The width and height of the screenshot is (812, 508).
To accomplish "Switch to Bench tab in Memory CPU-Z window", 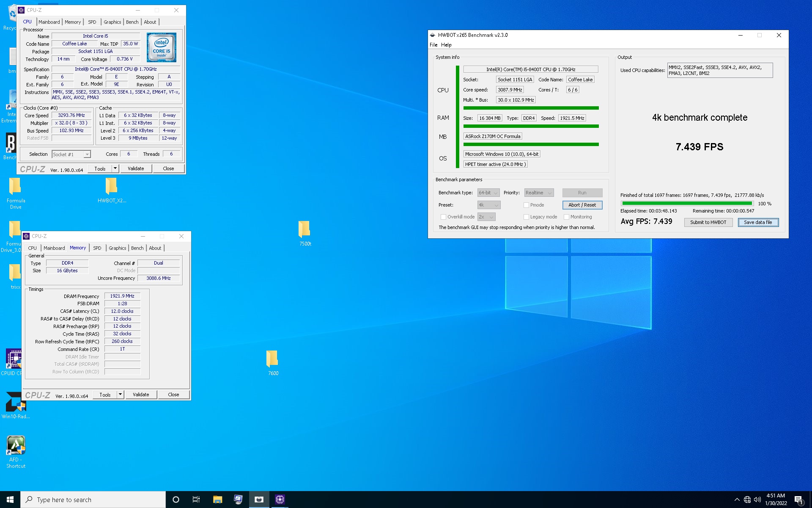I will 137,248.
